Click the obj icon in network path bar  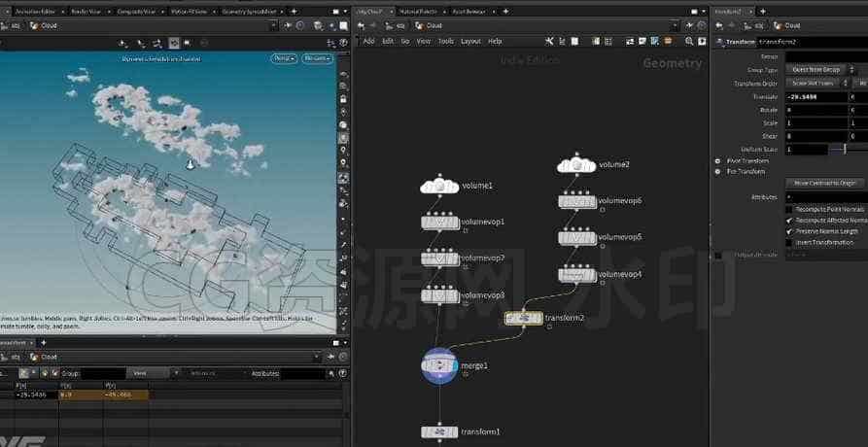point(390,25)
